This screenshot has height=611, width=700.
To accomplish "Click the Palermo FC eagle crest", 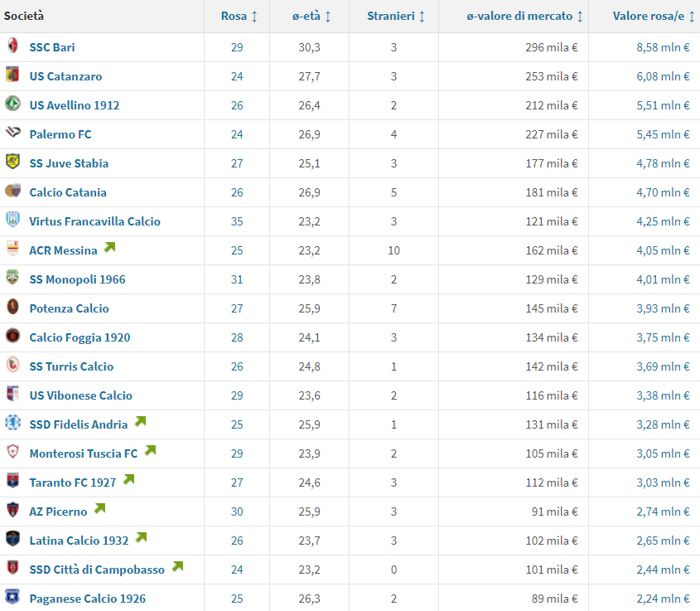I will coord(13,132).
